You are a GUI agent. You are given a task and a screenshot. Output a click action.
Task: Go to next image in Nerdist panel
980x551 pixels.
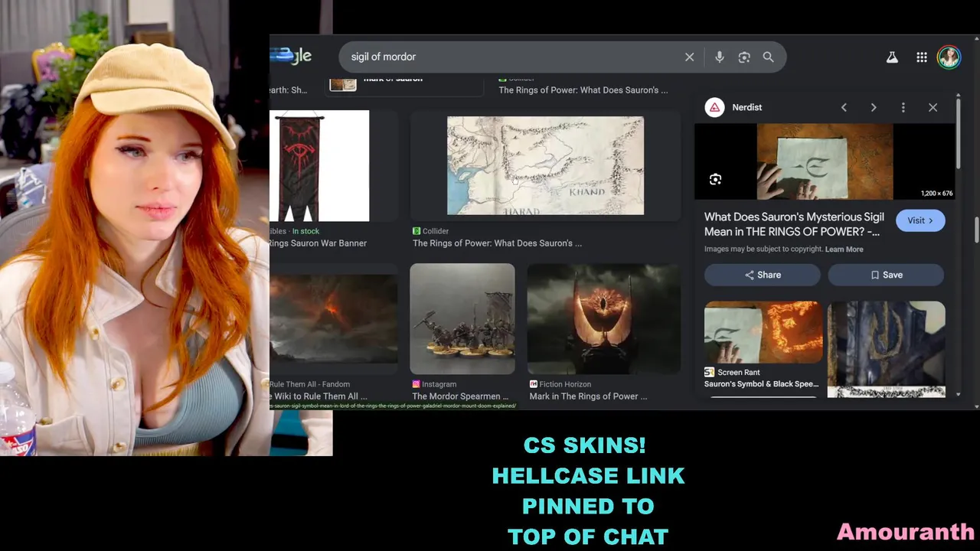tap(874, 107)
